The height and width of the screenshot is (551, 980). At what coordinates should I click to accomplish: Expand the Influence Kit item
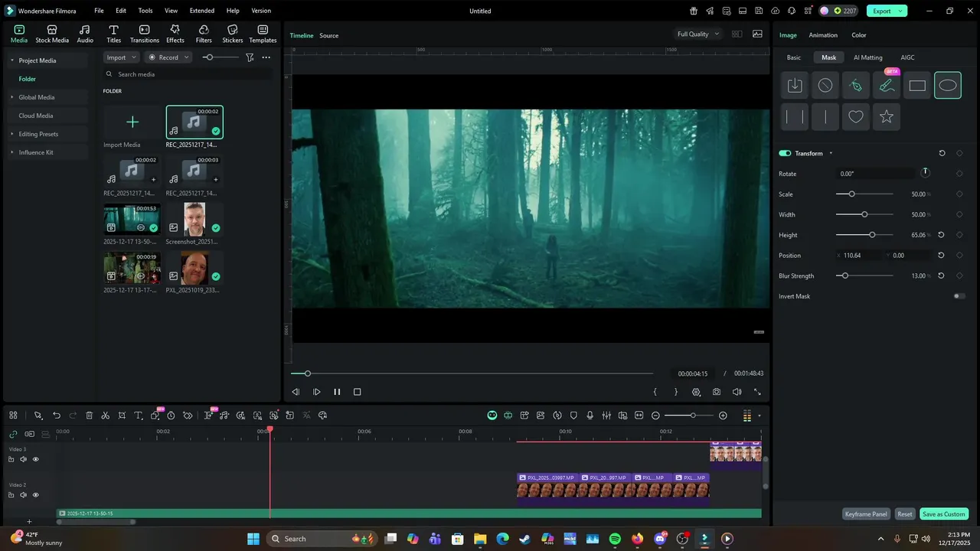point(11,152)
